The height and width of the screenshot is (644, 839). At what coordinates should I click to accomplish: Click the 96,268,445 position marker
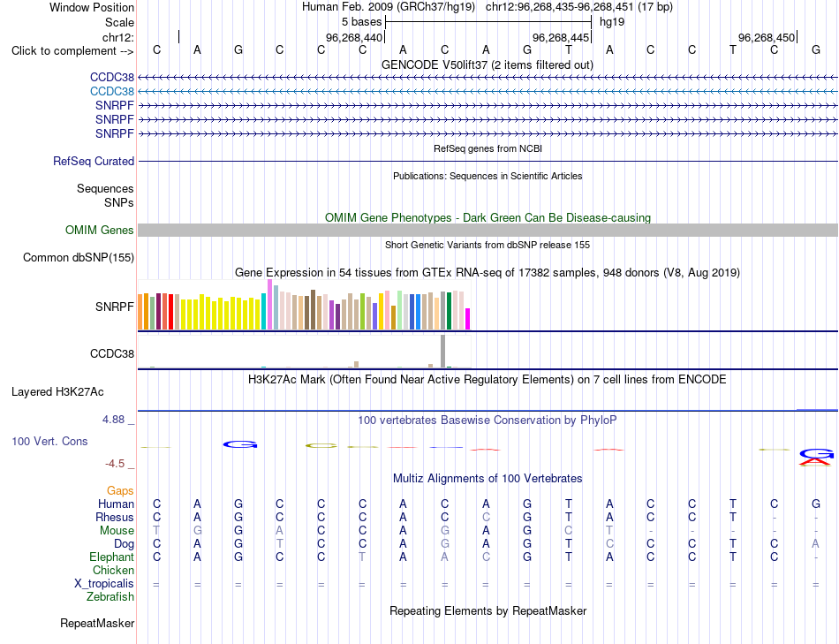(560, 37)
